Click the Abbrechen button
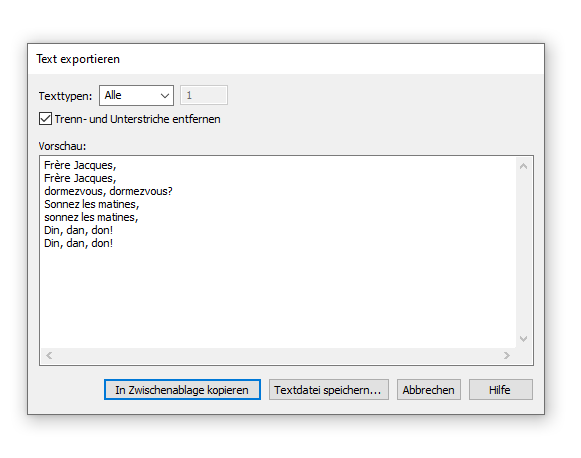 (x=429, y=390)
